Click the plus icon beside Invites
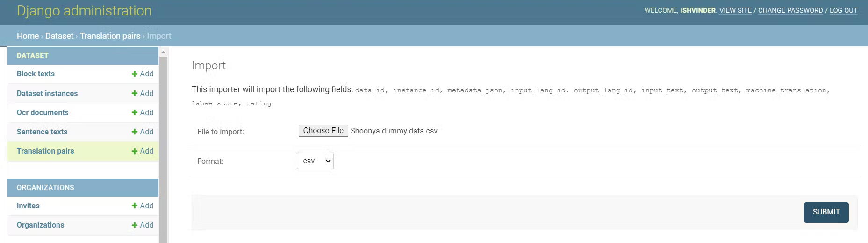 click(135, 206)
